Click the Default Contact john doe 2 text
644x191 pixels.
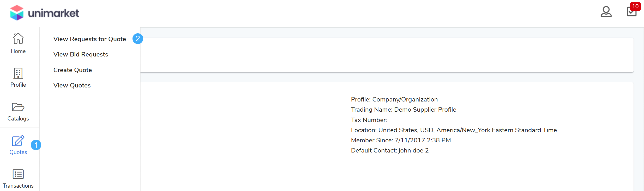(x=390, y=150)
